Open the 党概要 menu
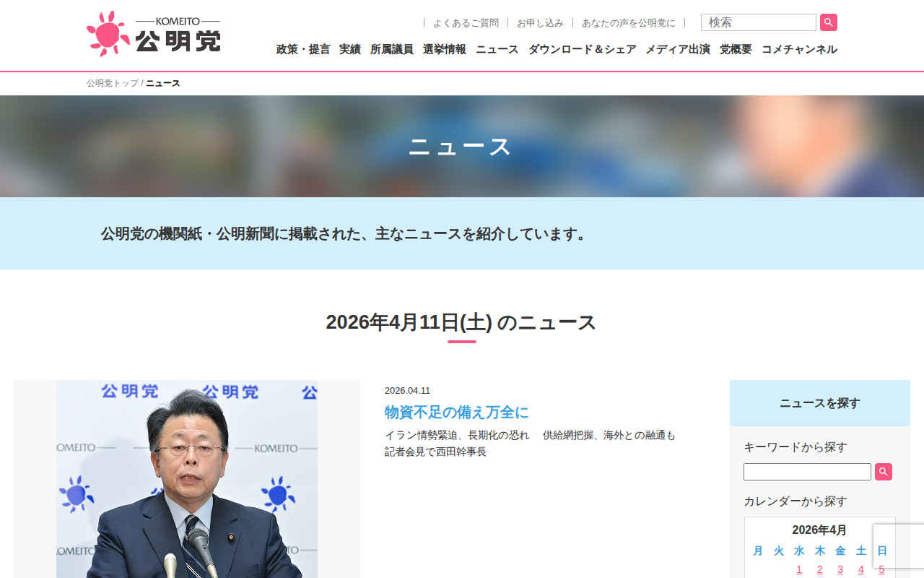Image resolution: width=924 pixels, height=578 pixels. pos(736,49)
